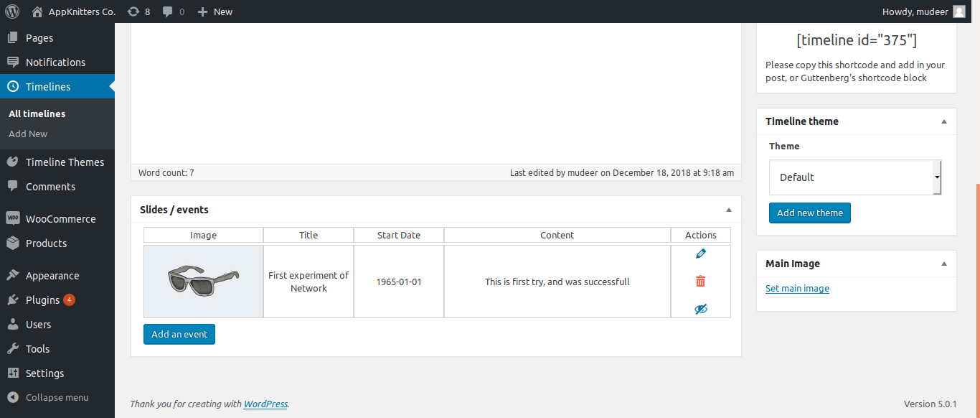Click the pencil edit icon for the event
This screenshot has height=418, width=980.
pyautogui.click(x=701, y=254)
